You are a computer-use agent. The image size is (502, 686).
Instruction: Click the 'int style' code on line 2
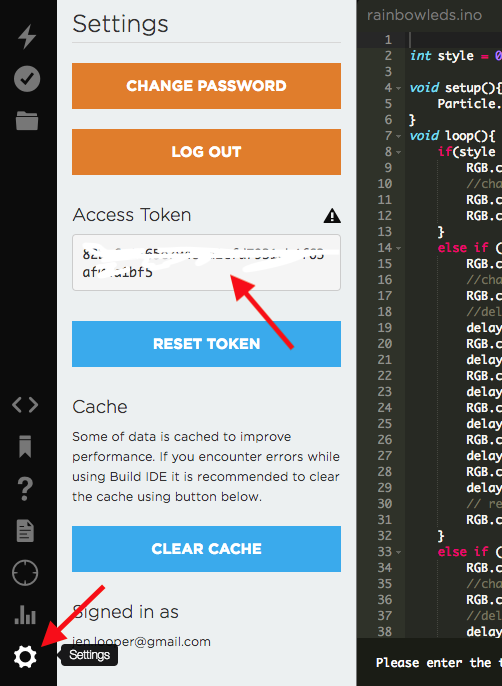(442, 56)
